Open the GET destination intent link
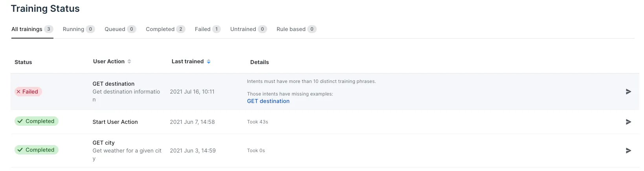Image resolution: width=644 pixels, height=171 pixels. point(268,101)
